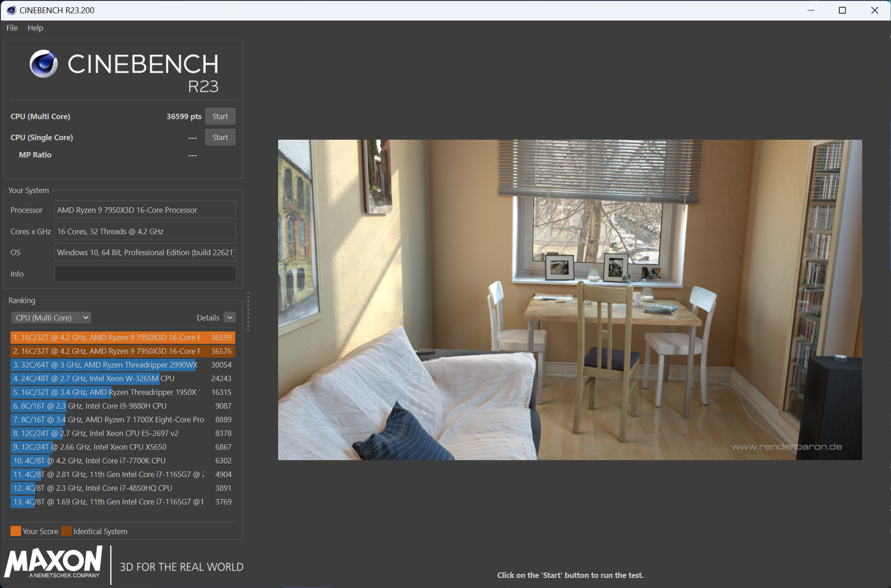Image resolution: width=891 pixels, height=588 pixels.
Task: Open the Help menu
Action: pyautogui.click(x=35, y=28)
